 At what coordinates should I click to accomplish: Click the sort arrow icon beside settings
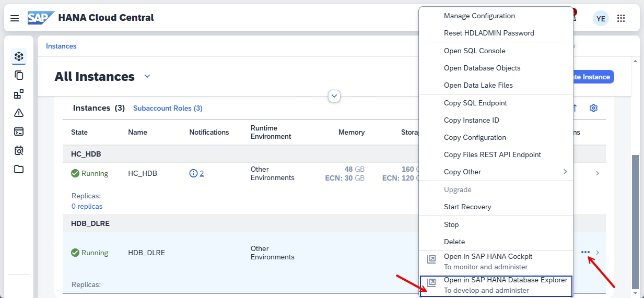(x=575, y=108)
